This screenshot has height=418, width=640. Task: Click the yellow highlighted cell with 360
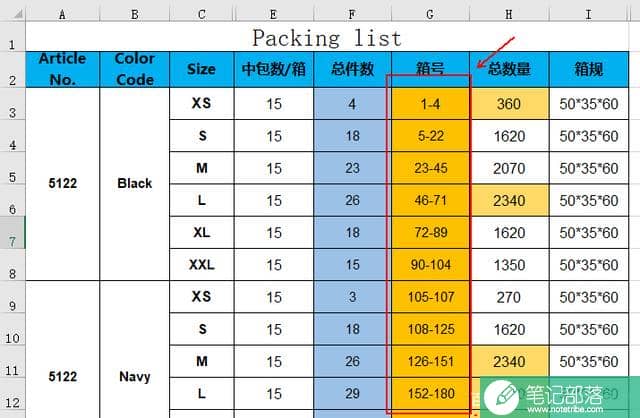click(x=509, y=104)
